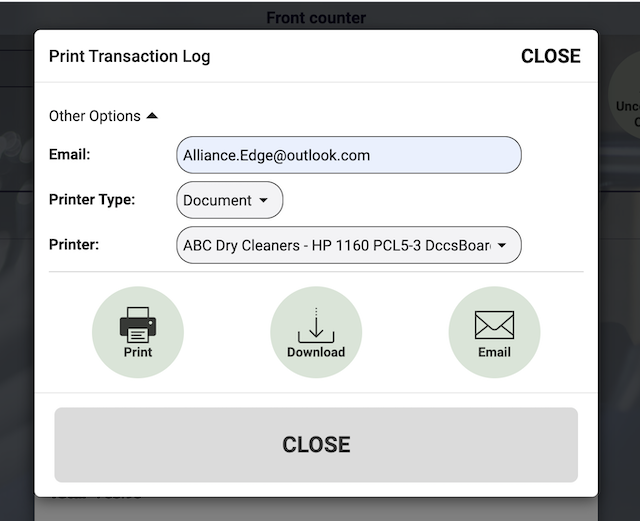Screen dimensions: 640x521
Task: Click the Email label under the envelope icon
Action: (494, 352)
